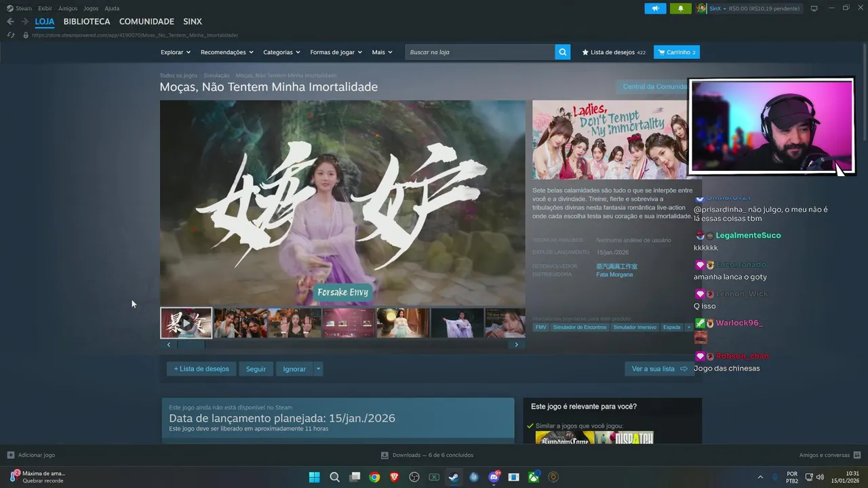Click the blue megaphone announcements icon
The width and height of the screenshot is (868, 488).
[x=655, y=8]
